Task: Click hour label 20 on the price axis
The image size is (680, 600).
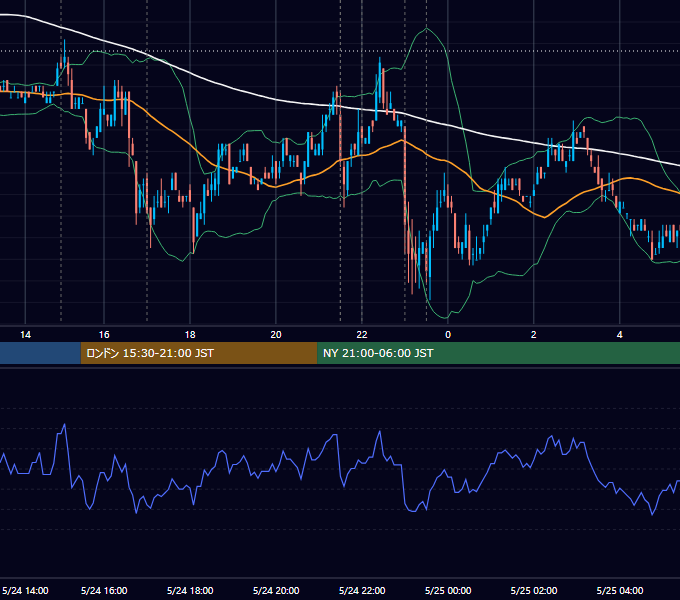Action: 276,334
